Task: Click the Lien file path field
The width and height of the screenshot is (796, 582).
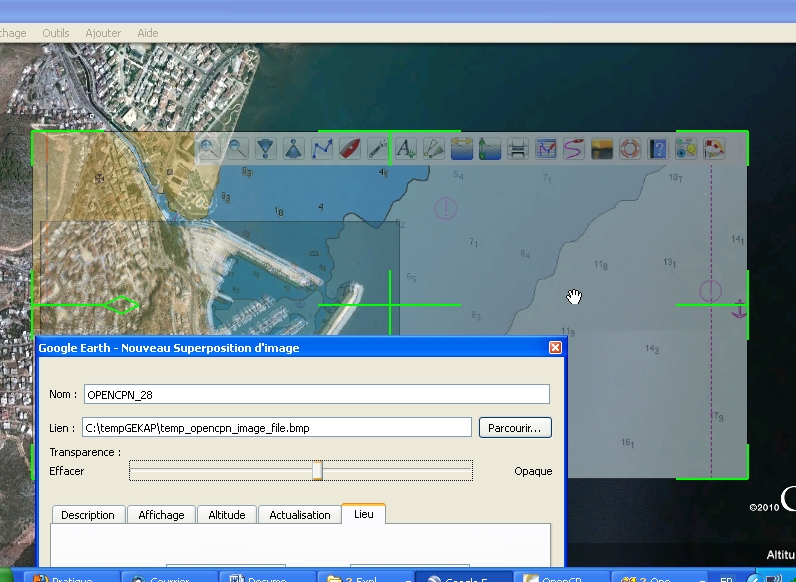Action: [276, 428]
